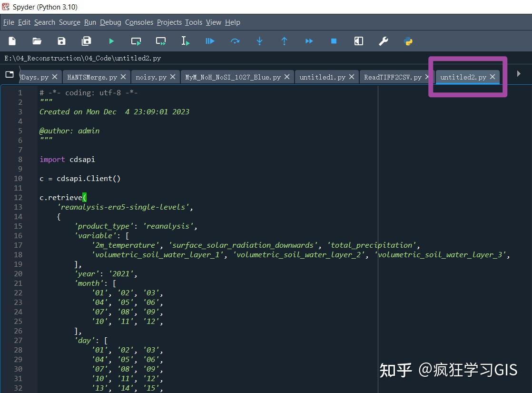
Task: Continue execution until next breakpoint
Action: [309, 41]
